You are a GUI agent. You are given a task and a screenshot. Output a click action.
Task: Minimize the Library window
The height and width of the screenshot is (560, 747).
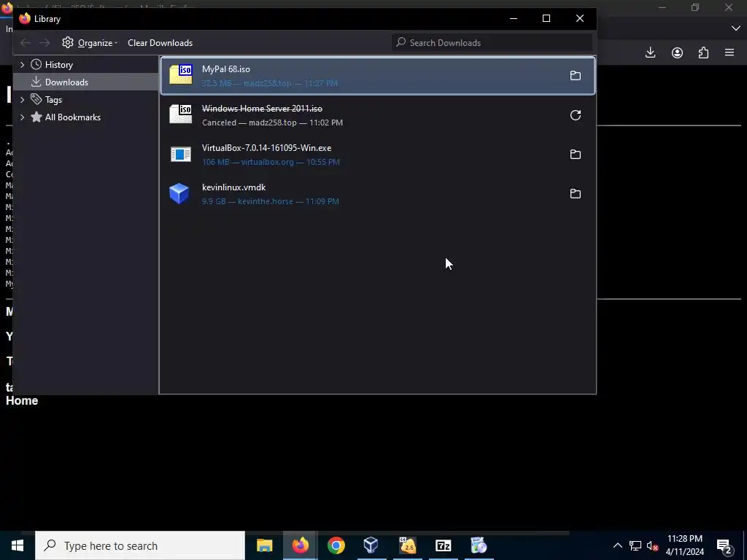click(513, 18)
